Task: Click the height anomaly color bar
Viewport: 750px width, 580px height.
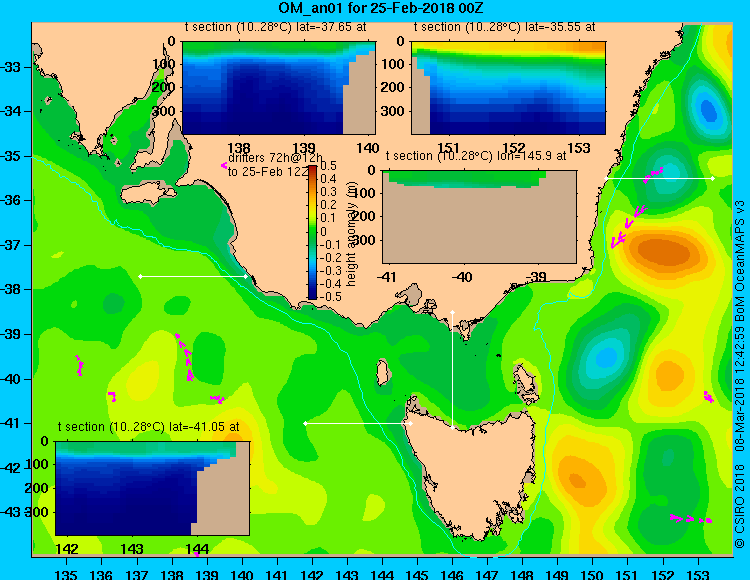Action: [x=312, y=232]
